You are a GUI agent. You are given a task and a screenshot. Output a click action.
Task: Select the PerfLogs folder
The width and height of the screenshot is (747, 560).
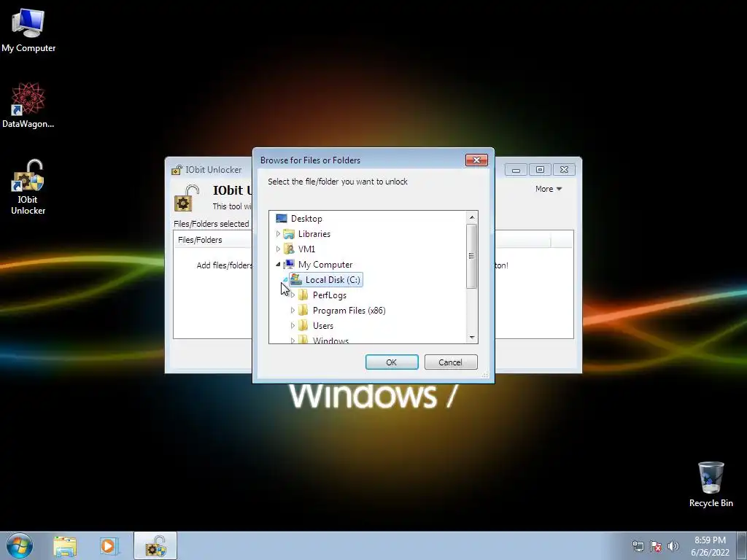coord(329,295)
